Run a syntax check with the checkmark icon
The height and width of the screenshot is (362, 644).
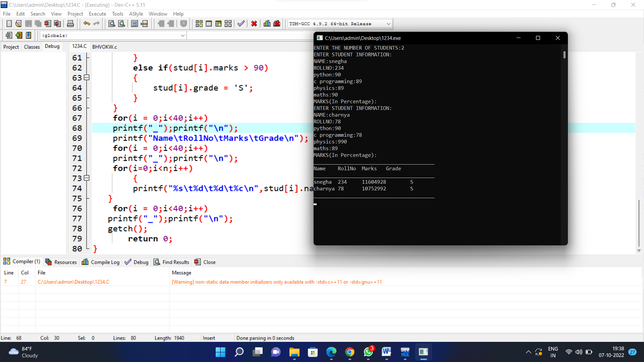coord(240,23)
